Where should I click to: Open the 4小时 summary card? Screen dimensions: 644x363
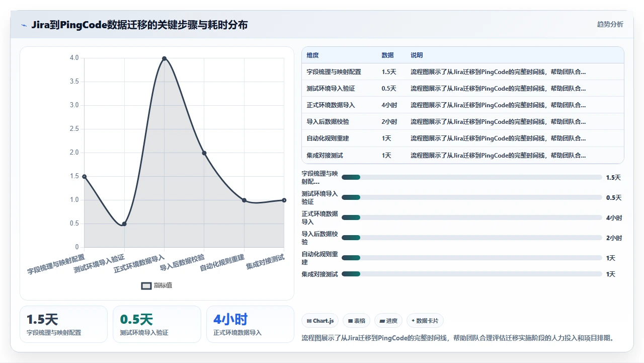pyautogui.click(x=250, y=324)
